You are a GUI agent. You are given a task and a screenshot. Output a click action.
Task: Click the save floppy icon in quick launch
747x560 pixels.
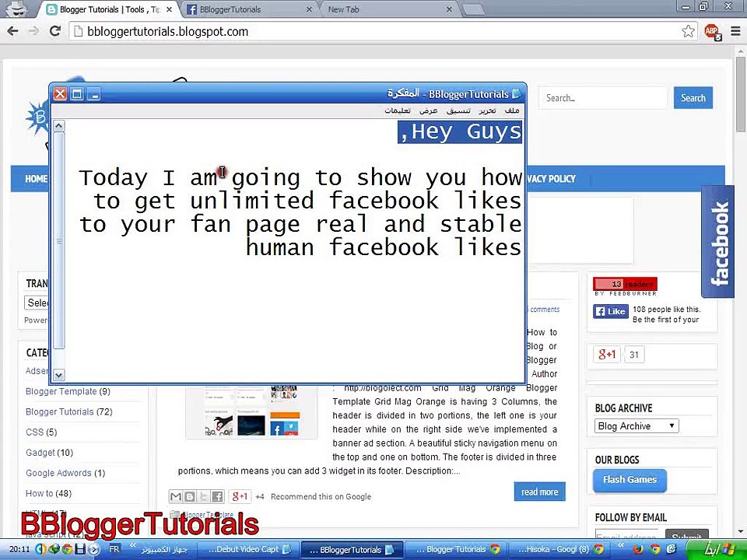pyautogui.click(x=80, y=549)
